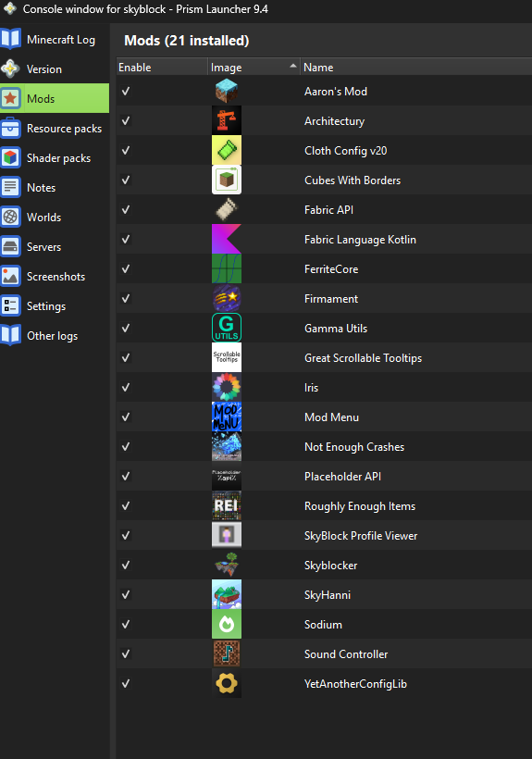Go to Shader packs page
Image resolution: width=532 pixels, height=759 pixels.
pyautogui.click(x=55, y=158)
